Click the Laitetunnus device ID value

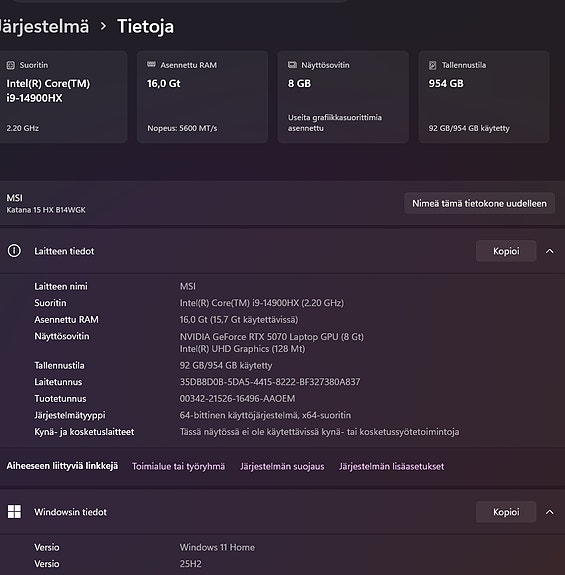(270, 382)
